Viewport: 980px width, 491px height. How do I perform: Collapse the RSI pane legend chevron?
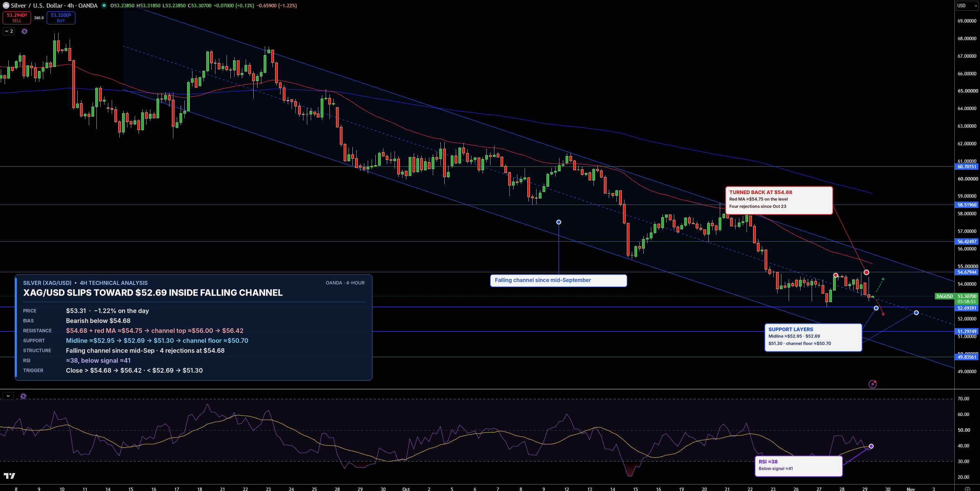8,396
